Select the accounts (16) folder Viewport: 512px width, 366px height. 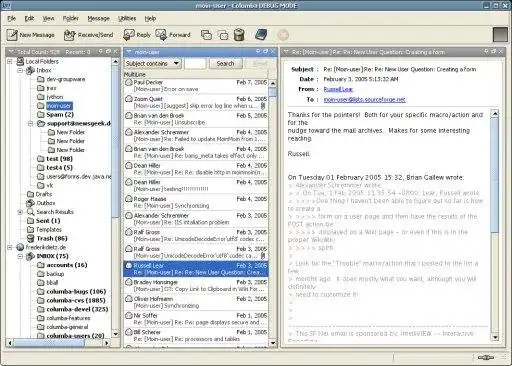click(x=67, y=265)
